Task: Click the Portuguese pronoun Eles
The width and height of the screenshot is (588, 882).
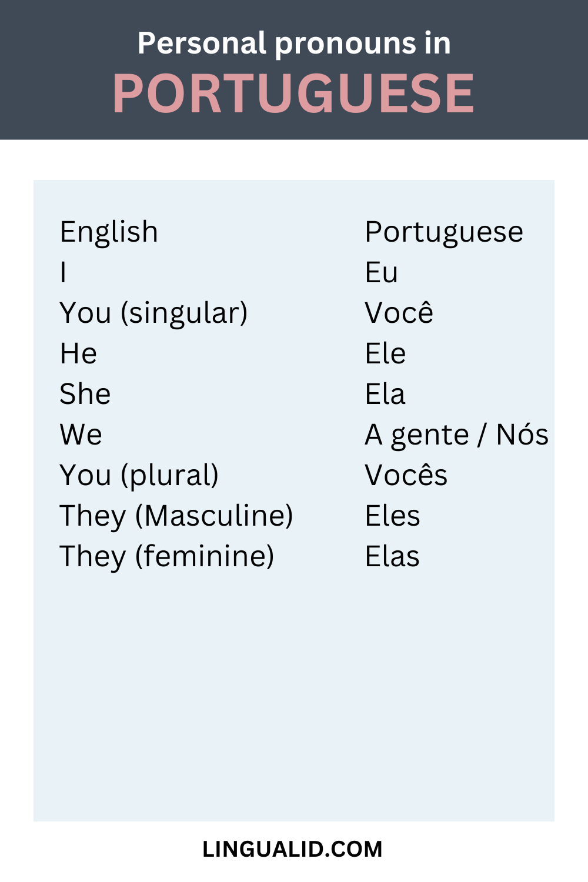Action: click(x=393, y=516)
